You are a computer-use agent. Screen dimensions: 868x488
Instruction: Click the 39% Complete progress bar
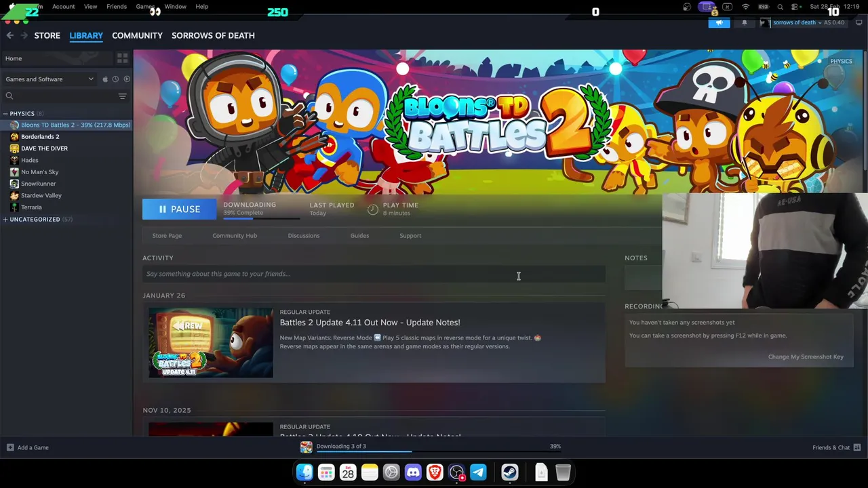(x=261, y=218)
